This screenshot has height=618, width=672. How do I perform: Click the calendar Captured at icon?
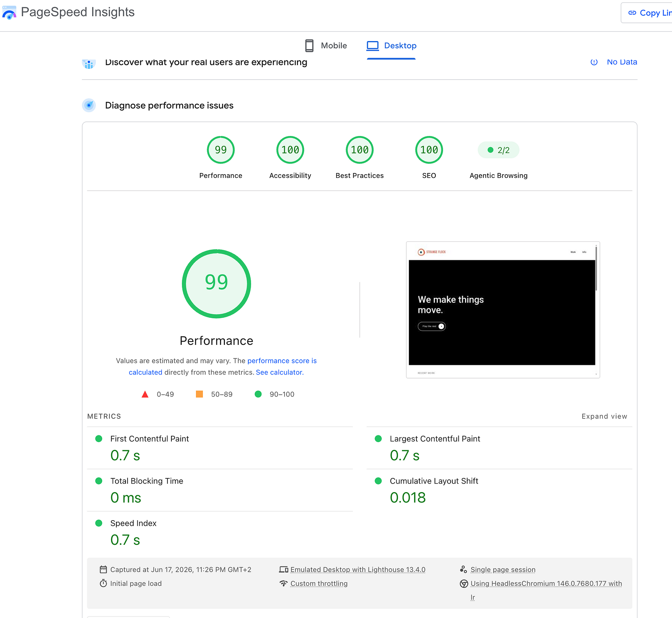(x=103, y=569)
